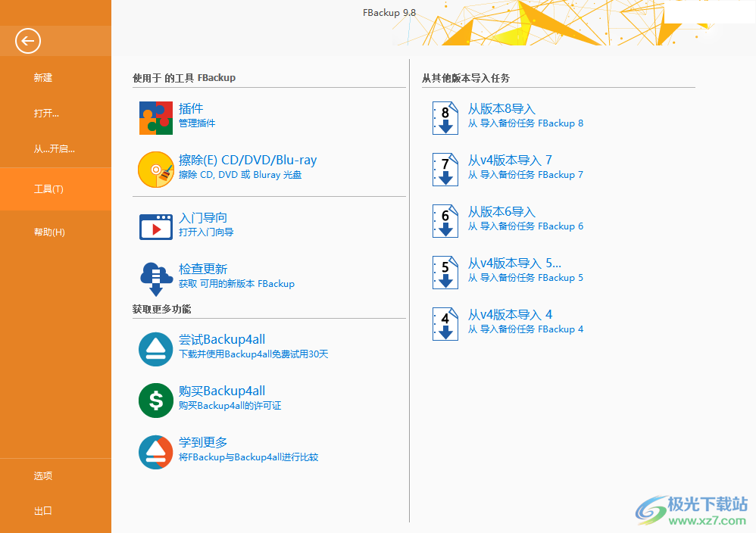This screenshot has height=533, width=756.
Task: Click the 检查更新 link
Action: click(x=203, y=269)
